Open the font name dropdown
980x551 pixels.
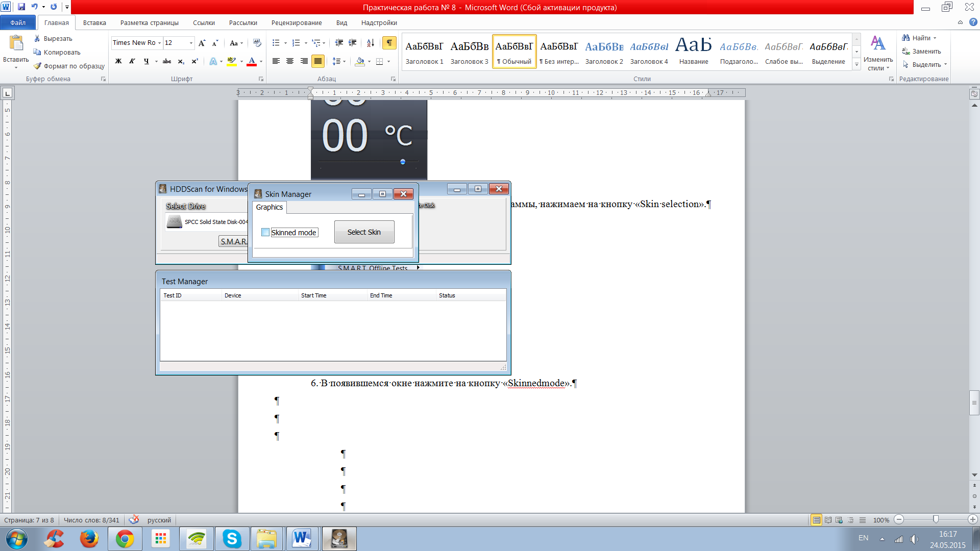[159, 43]
